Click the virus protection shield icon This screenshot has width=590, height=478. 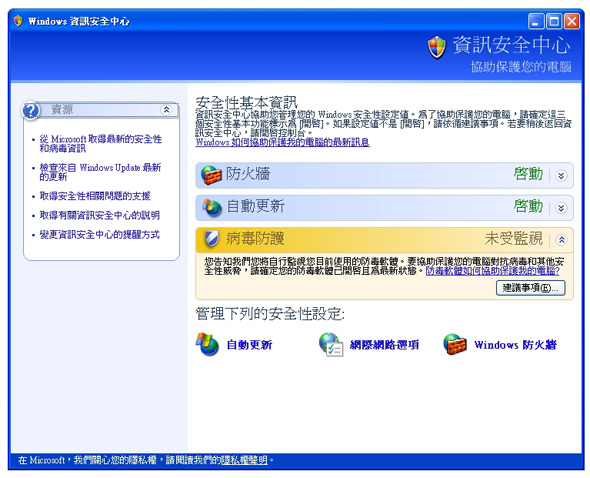(x=212, y=239)
